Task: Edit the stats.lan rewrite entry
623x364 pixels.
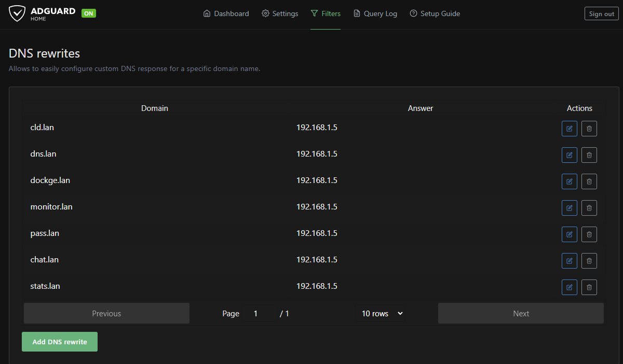Action: [569, 287]
